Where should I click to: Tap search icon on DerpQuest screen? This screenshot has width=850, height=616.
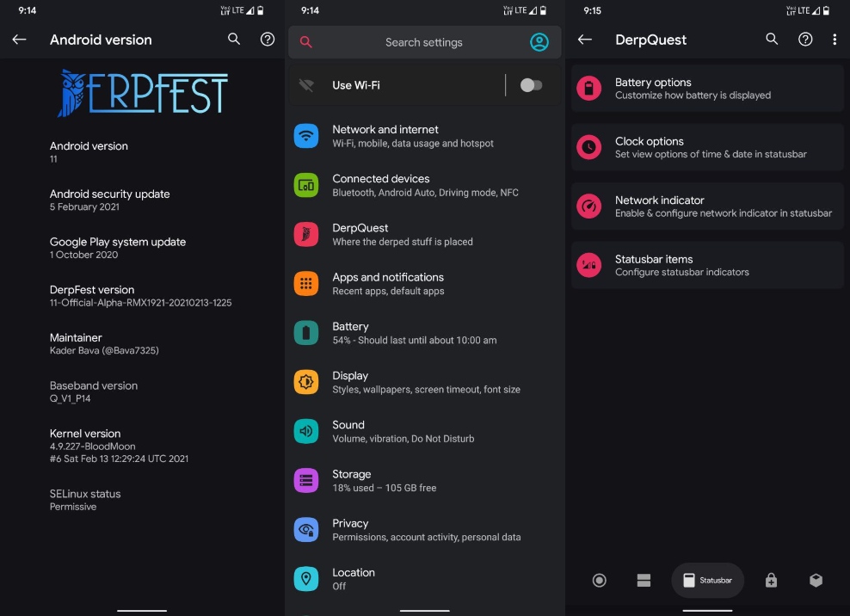[772, 39]
